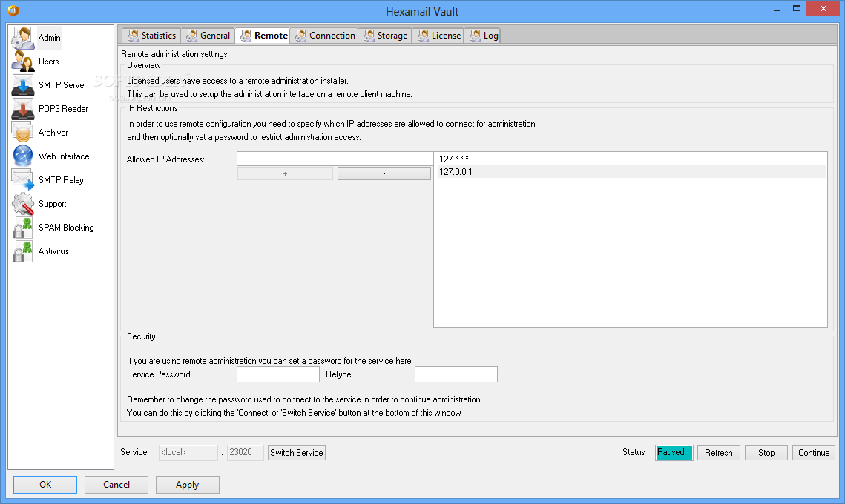Stop the service with Stop button
The width and height of the screenshot is (845, 504).
766,453
